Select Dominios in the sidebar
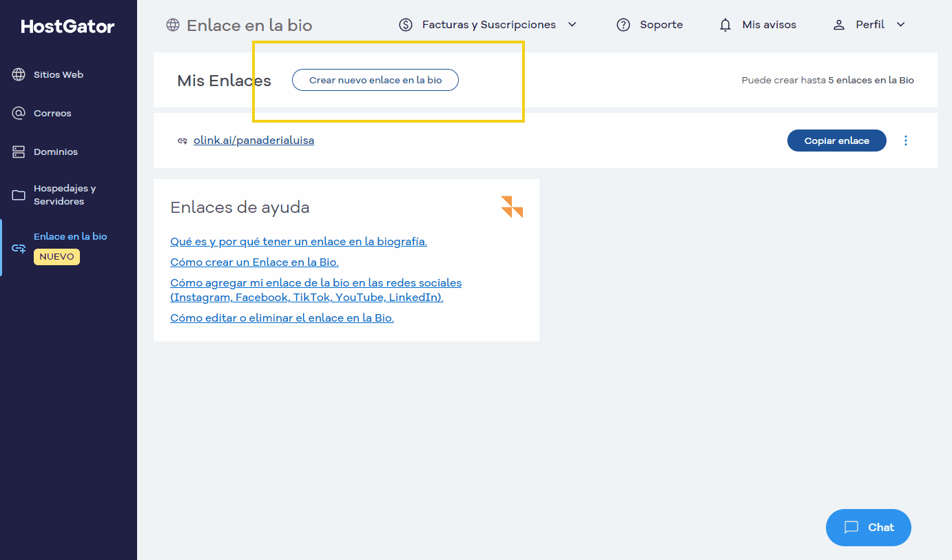952x560 pixels. pos(56,152)
